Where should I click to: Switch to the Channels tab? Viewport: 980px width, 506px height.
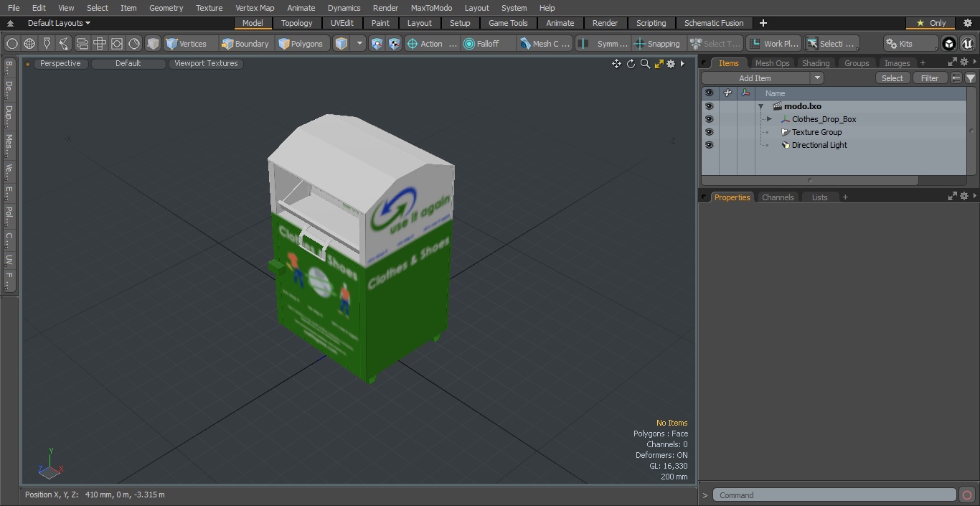click(778, 197)
